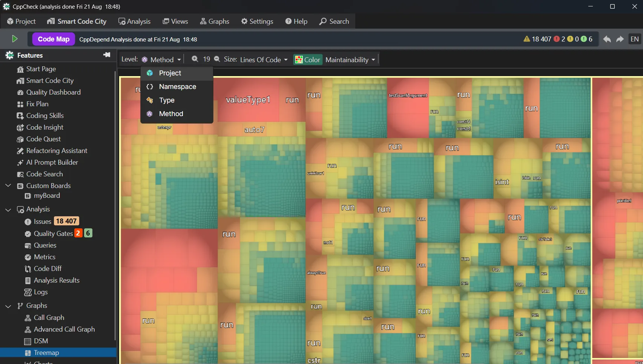The width and height of the screenshot is (643, 364).
Task: Click the navigate forward arrow icon
Action: (620, 39)
